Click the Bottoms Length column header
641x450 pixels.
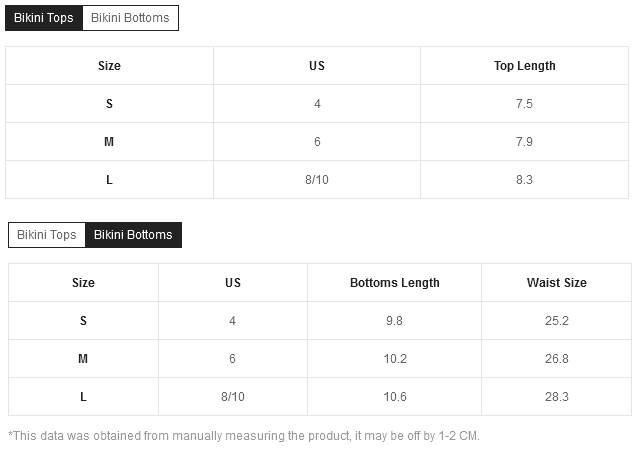point(394,283)
